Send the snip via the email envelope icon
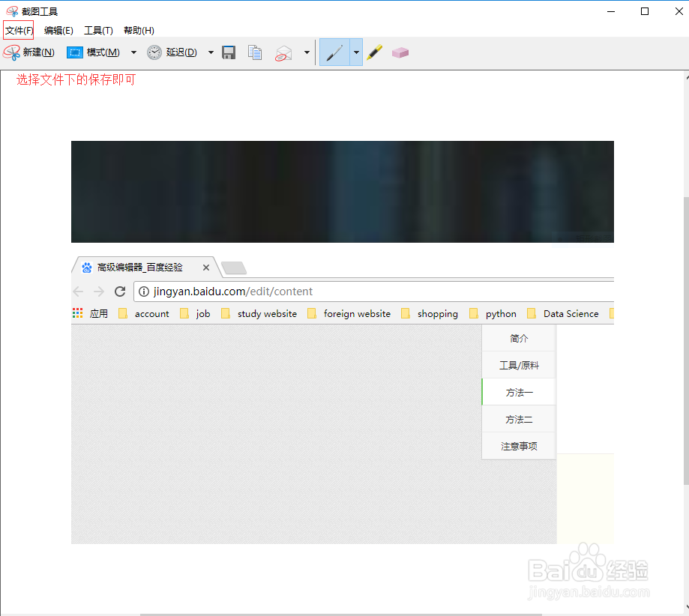The image size is (689, 616). [x=283, y=52]
